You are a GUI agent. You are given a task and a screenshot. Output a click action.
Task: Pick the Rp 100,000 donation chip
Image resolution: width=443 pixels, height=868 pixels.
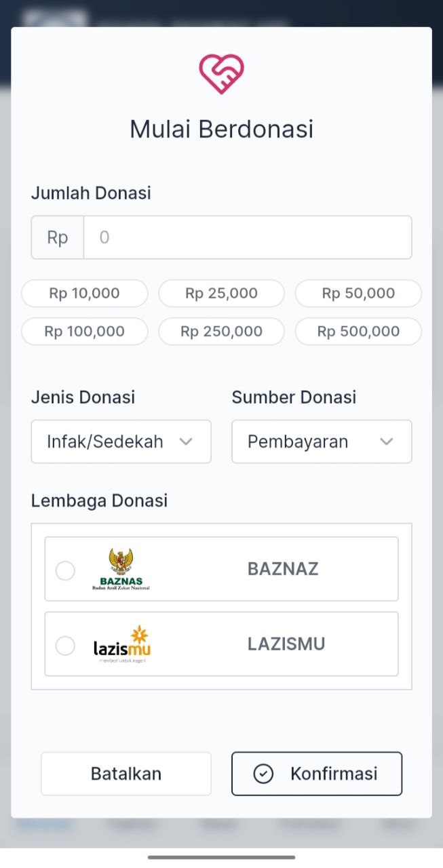pyautogui.click(x=85, y=332)
